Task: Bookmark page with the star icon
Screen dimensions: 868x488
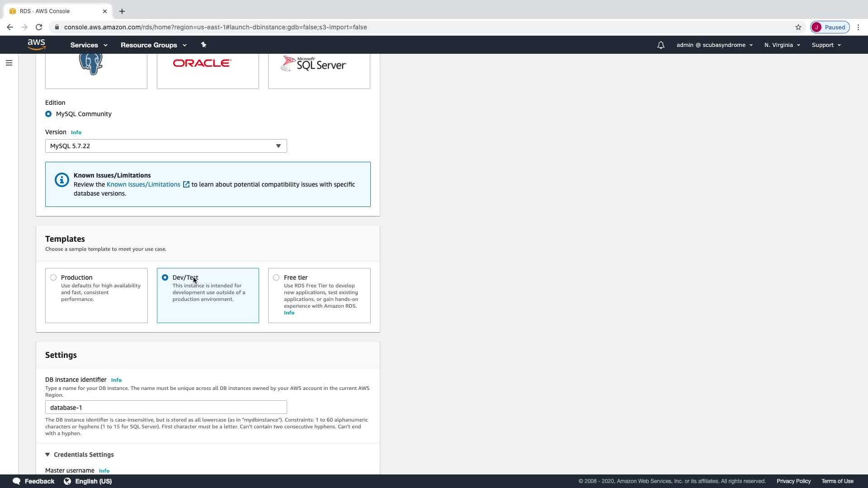Action: (798, 27)
